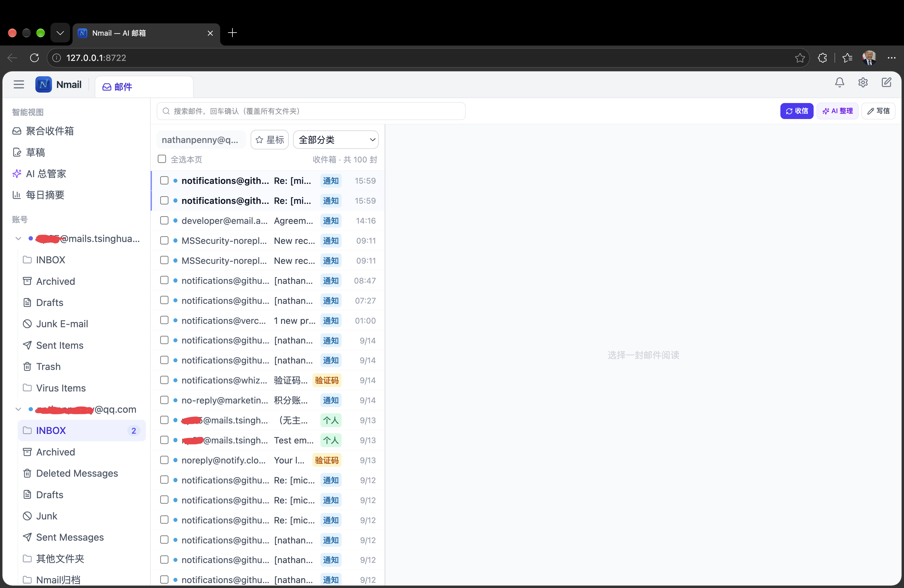The width and height of the screenshot is (904, 588).
Task: Select the 邮件 tab
Action: point(144,87)
